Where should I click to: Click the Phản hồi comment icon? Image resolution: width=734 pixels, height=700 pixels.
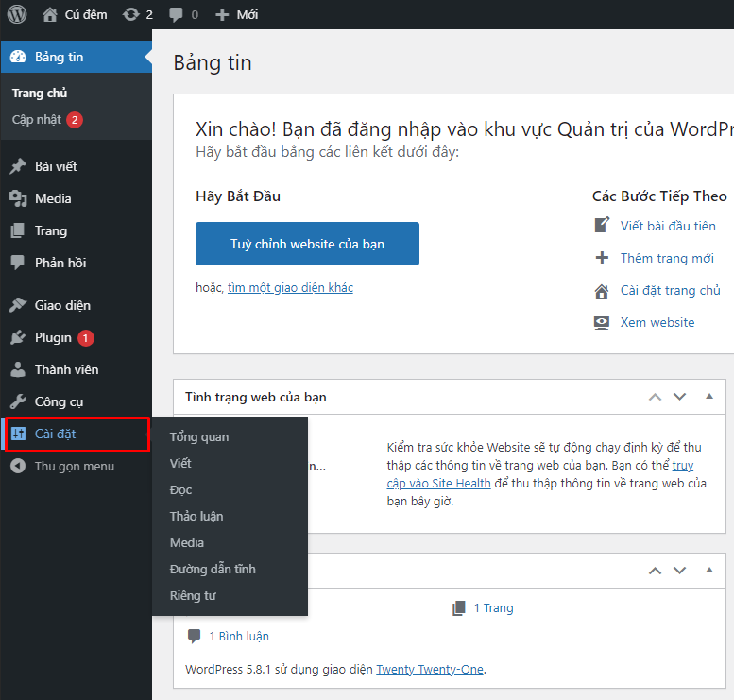[x=18, y=263]
